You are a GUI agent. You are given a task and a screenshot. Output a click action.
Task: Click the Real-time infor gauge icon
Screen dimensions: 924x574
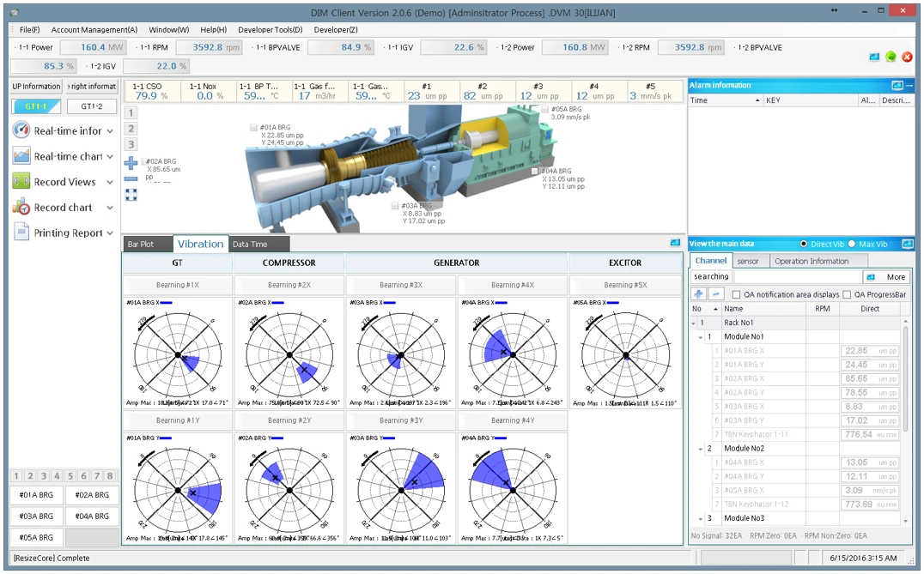pos(21,130)
